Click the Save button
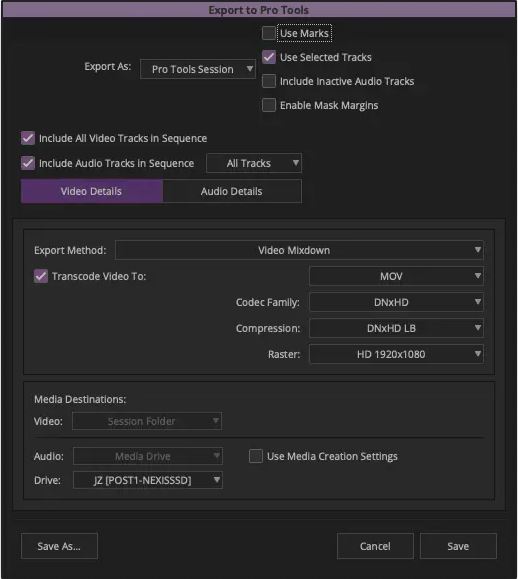This screenshot has width=518, height=579. 458,546
